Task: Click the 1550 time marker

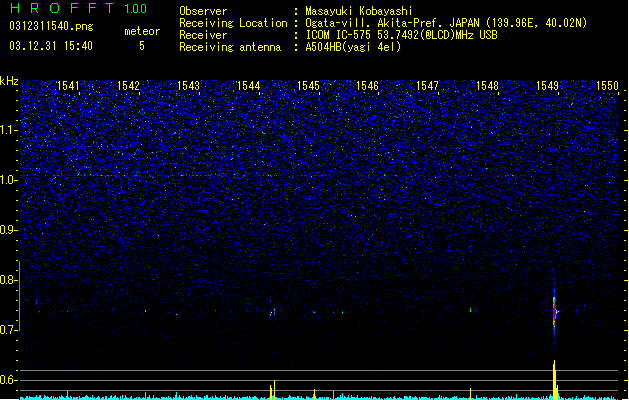Action: click(607, 86)
